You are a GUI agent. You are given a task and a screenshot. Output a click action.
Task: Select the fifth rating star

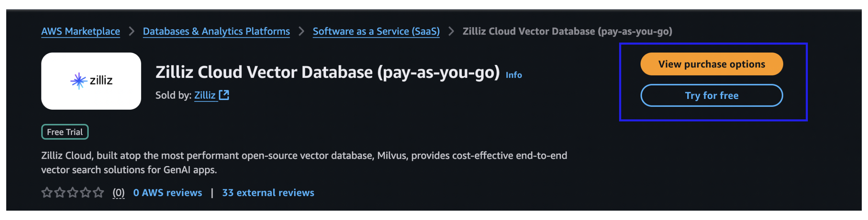99,192
